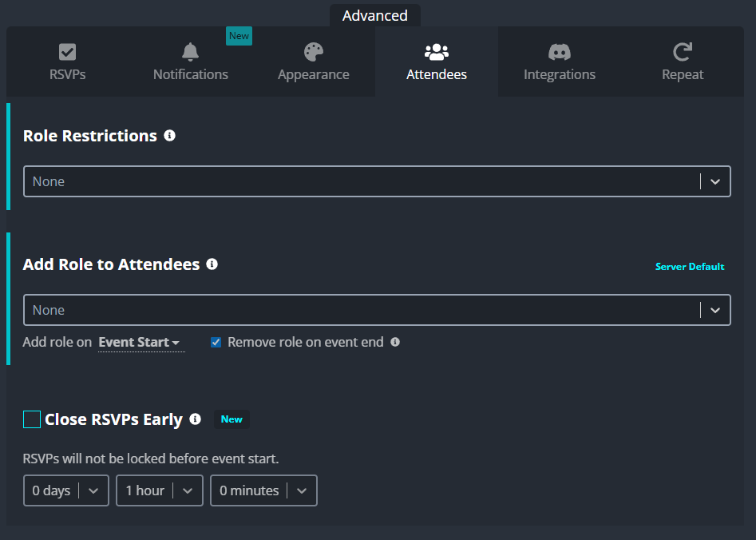This screenshot has height=540, width=756.
Task: Click info icon next to Close RSVPs Early
Action: pos(196,419)
